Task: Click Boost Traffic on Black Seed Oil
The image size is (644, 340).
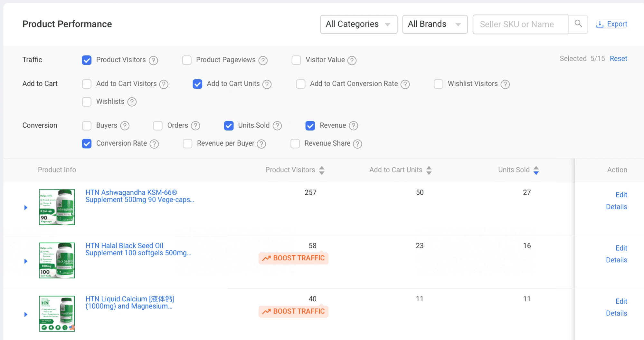Action: (293, 258)
